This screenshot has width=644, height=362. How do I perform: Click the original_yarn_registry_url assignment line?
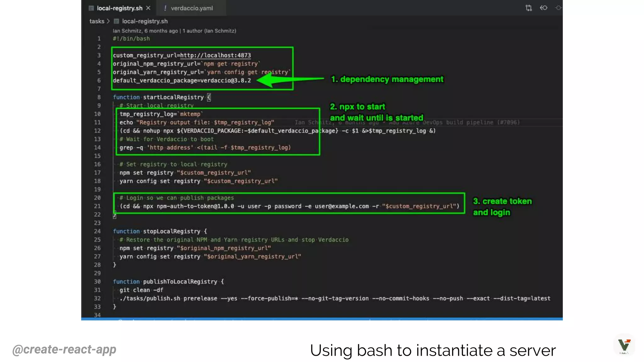pos(202,72)
